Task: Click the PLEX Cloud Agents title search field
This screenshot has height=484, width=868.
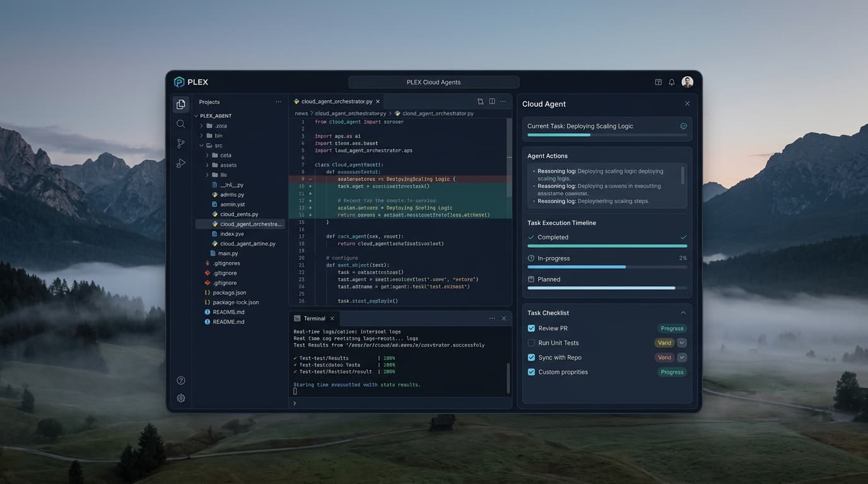Action: [433, 82]
